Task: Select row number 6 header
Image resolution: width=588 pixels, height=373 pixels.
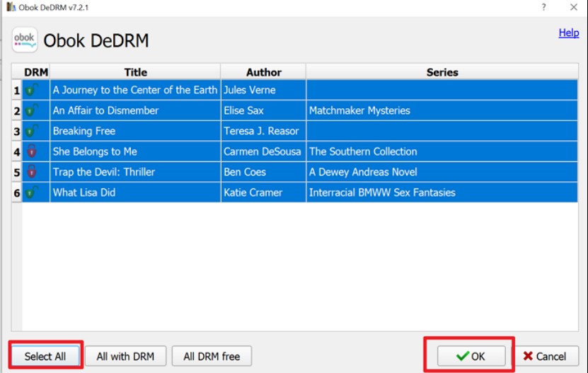Action: (16, 193)
